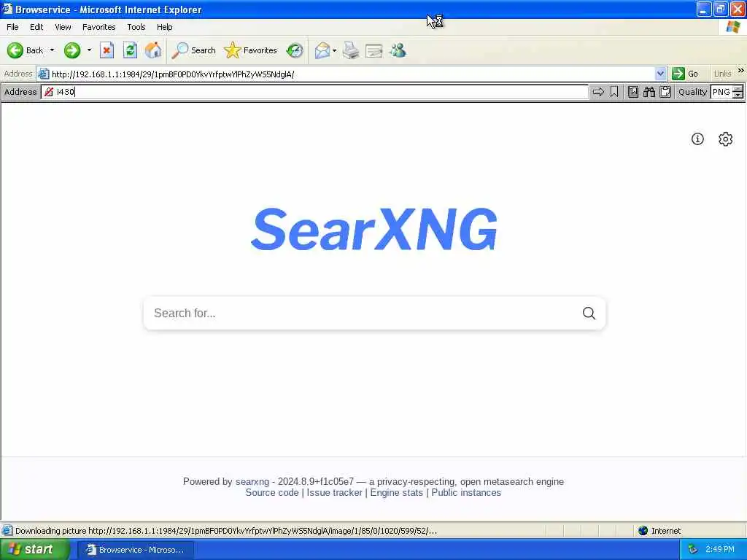Click the Internet zone globe status icon
The width and height of the screenshot is (747, 560).
coord(643,531)
